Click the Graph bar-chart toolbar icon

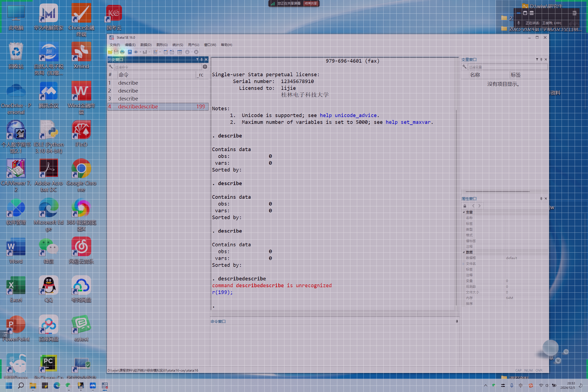pos(145,52)
